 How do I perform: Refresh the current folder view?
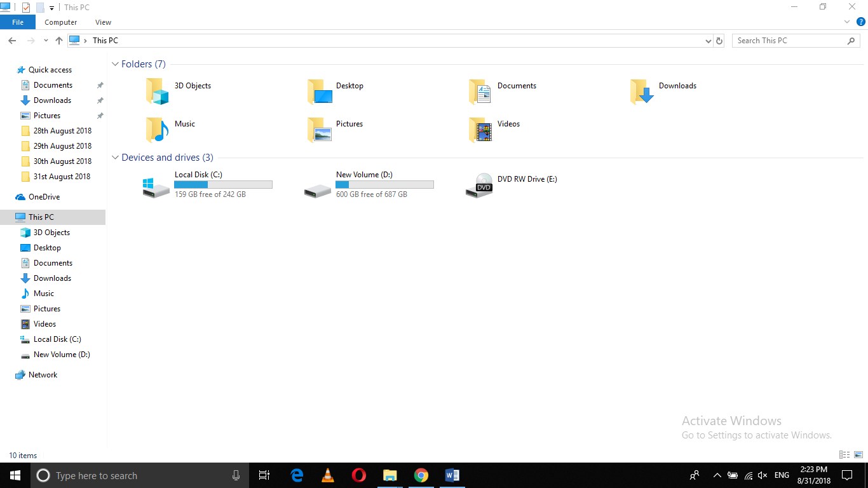pos(719,40)
